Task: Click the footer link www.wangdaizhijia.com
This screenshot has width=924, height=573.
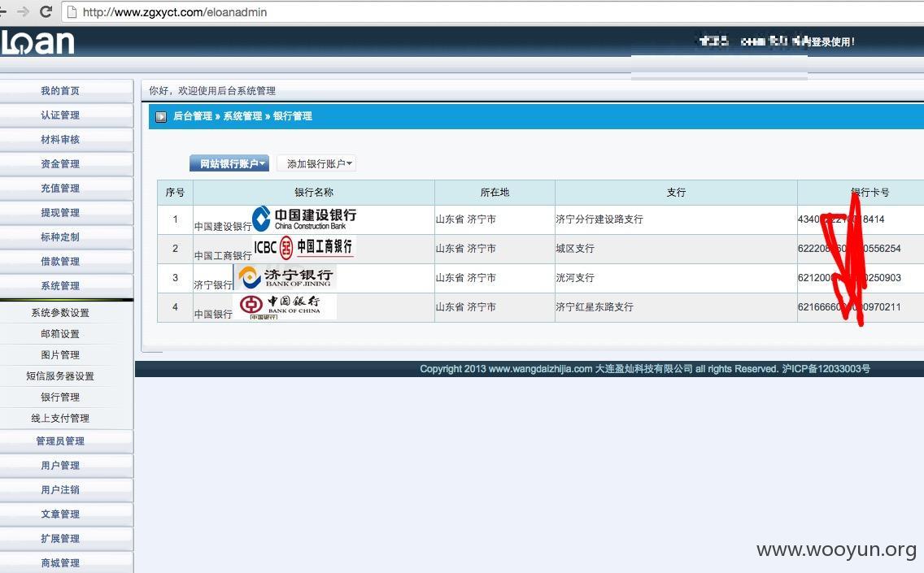Action: (540, 369)
